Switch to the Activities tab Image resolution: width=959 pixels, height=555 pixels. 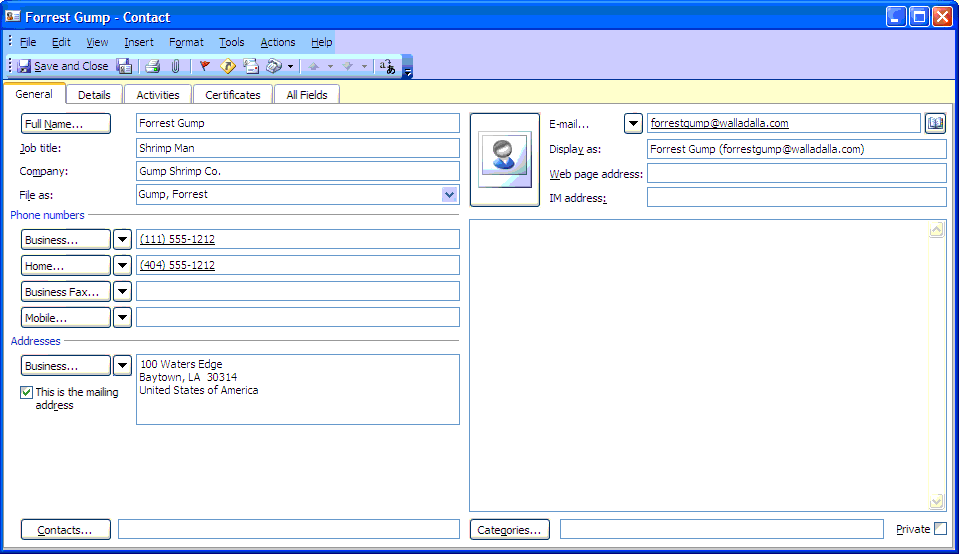point(158,95)
